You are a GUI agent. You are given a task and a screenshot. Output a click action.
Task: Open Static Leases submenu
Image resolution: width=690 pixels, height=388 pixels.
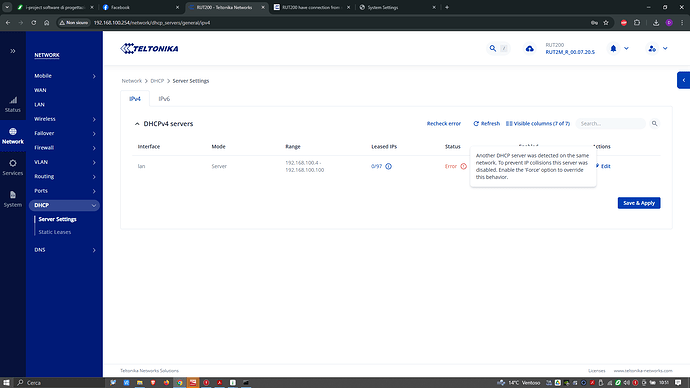[x=55, y=232]
